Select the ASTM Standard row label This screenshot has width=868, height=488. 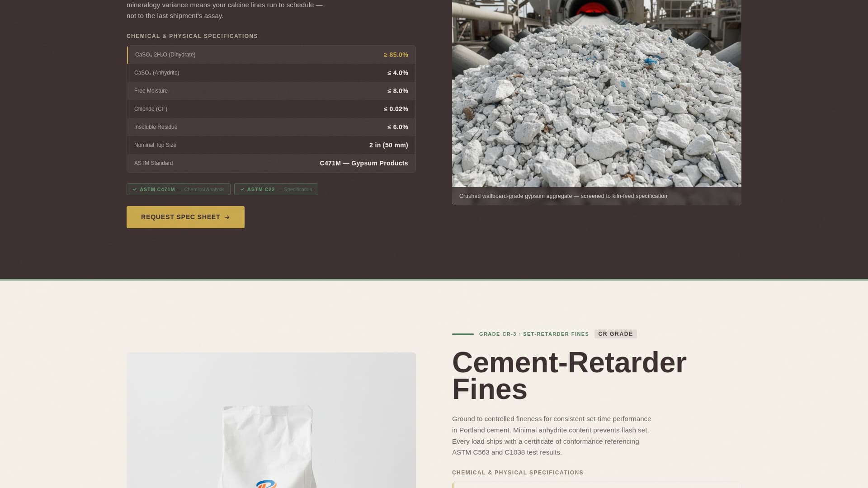coord(153,163)
